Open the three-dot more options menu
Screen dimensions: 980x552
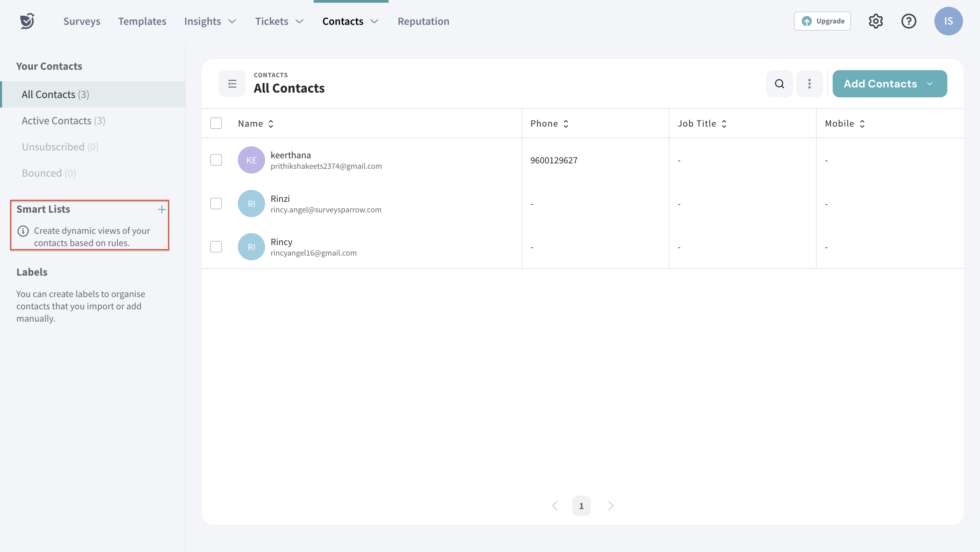(x=809, y=84)
